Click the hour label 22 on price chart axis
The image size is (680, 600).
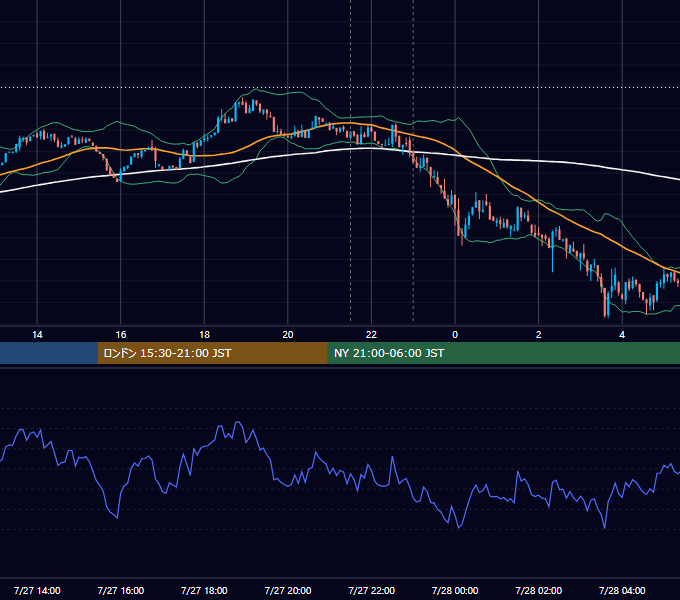(371, 335)
